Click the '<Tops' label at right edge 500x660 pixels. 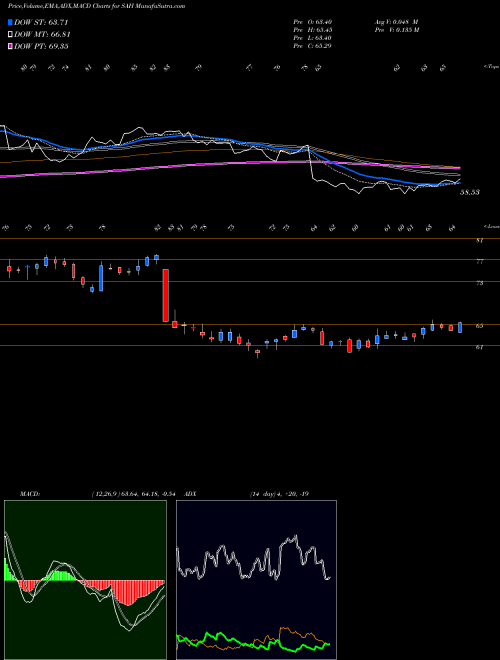click(491, 67)
